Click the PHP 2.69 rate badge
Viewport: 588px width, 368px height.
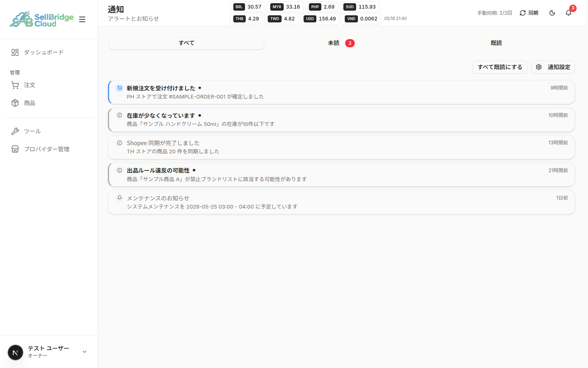322,7
